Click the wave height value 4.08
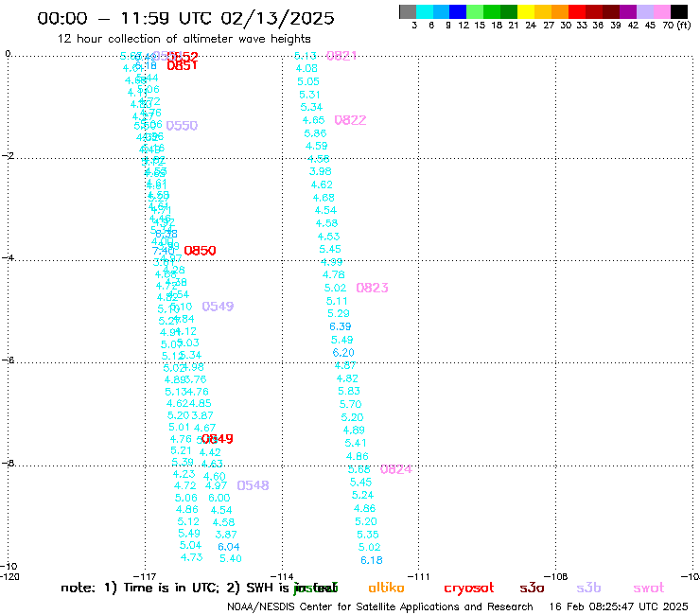 pyautogui.click(x=306, y=68)
